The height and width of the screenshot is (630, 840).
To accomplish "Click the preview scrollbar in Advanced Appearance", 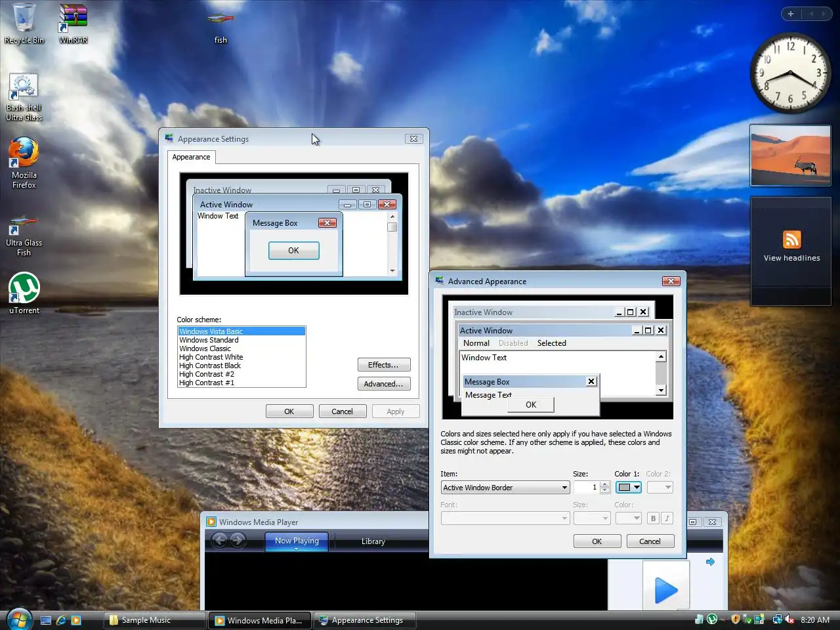I will click(x=661, y=373).
